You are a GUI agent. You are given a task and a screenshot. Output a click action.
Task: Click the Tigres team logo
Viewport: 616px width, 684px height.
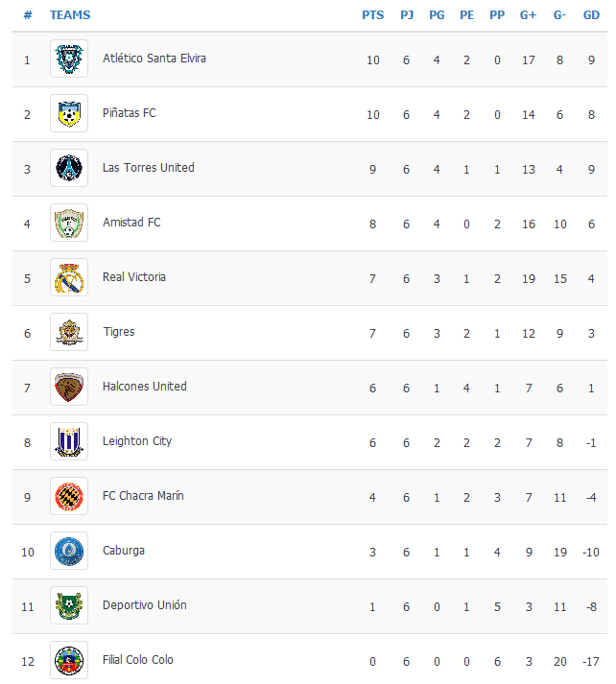tap(69, 332)
